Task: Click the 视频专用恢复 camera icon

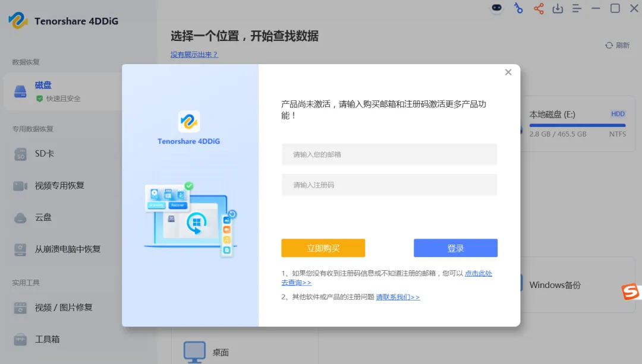Action: (x=20, y=186)
